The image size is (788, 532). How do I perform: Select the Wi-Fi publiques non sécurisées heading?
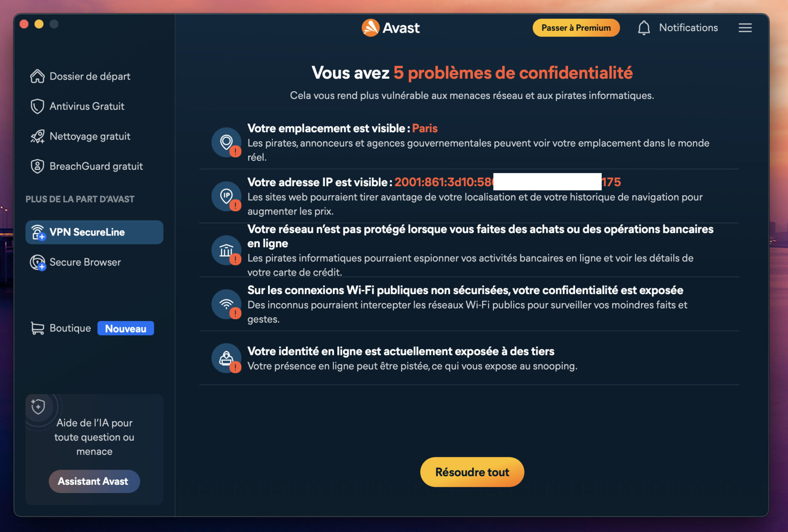pos(465,290)
